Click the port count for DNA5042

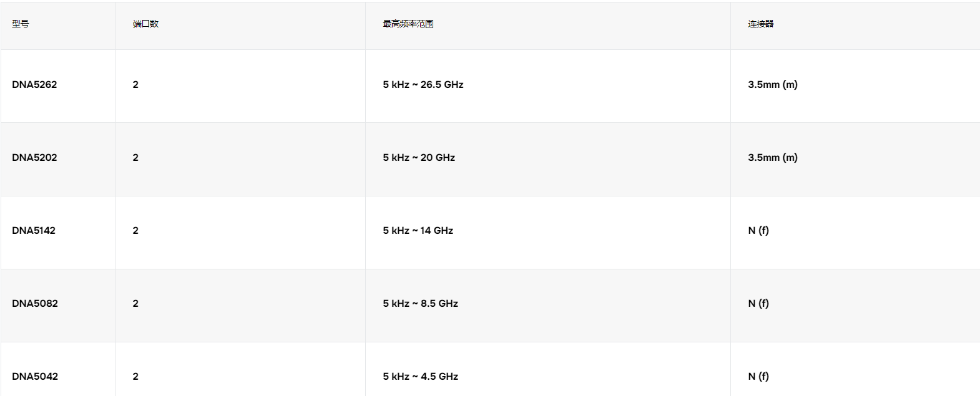coord(135,377)
